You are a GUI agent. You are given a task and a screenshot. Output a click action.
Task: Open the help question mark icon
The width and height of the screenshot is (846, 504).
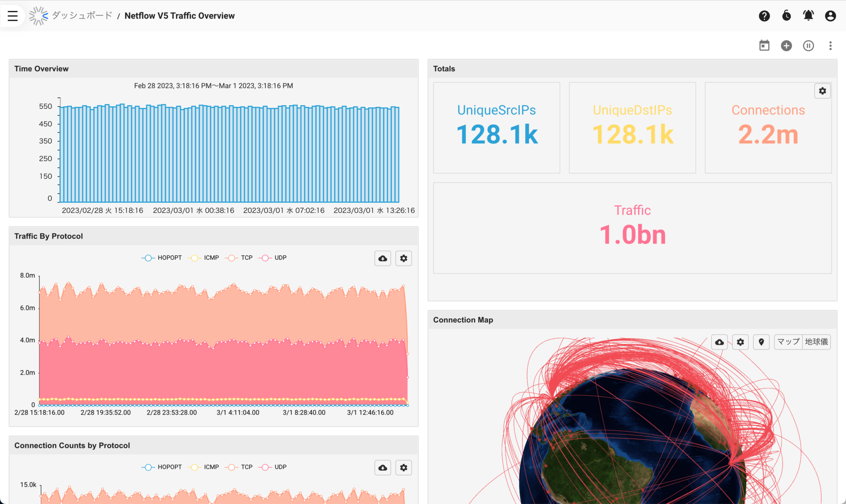764,16
